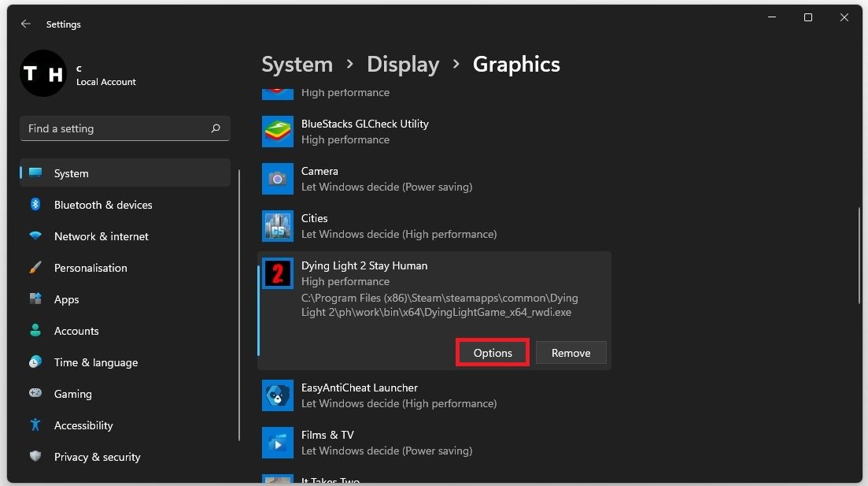Navigate to System in the breadcrumb

297,65
